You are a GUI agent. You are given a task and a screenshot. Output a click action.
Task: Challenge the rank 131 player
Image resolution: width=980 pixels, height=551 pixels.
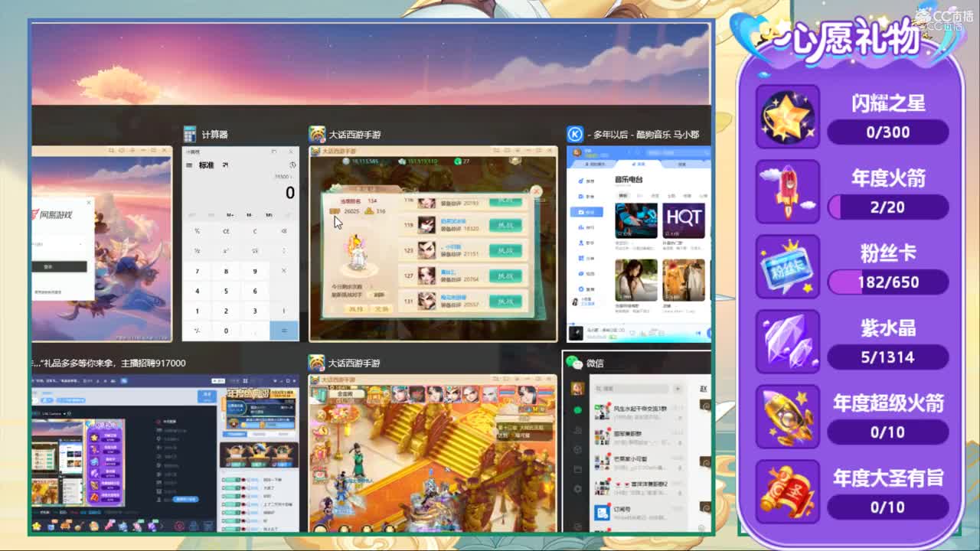tap(505, 300)
